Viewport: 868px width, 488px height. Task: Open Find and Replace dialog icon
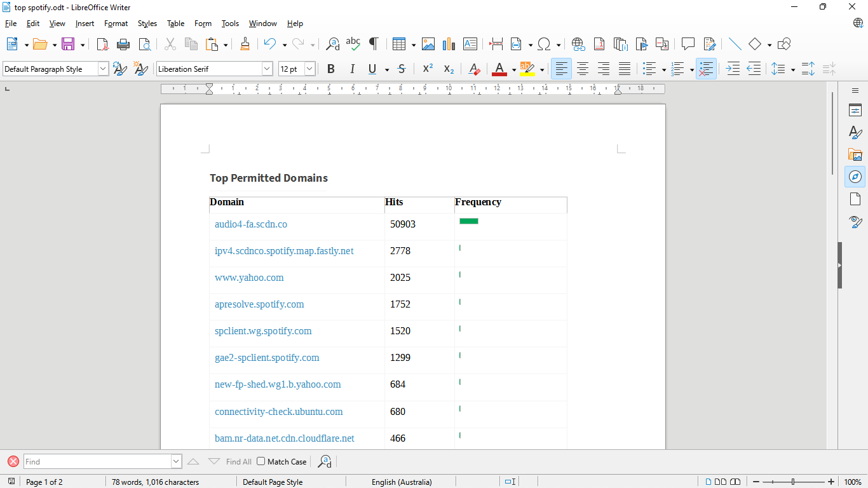[x=332, y=44]
